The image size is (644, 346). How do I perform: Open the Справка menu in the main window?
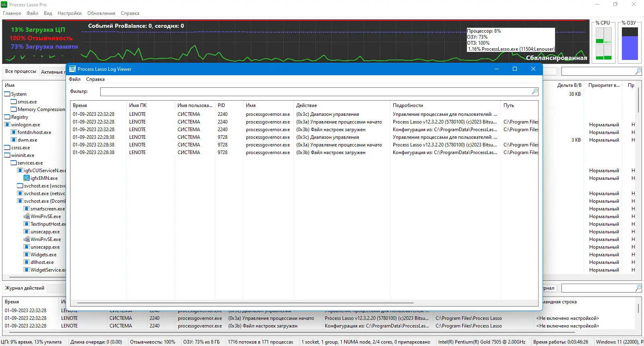130,13
